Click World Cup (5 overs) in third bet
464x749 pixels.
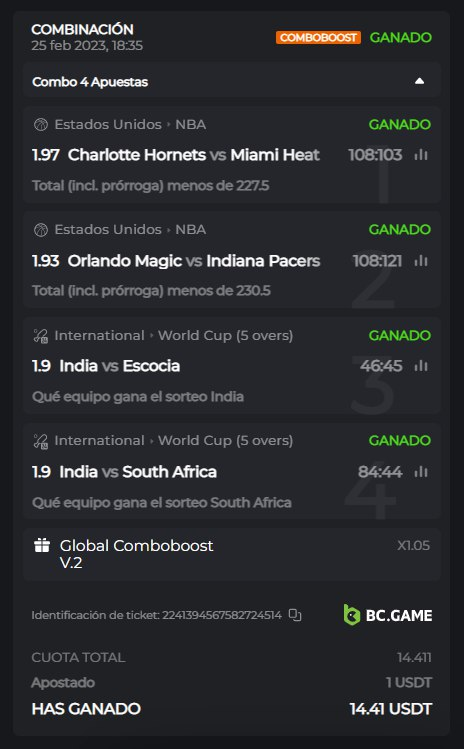(226, 336)
